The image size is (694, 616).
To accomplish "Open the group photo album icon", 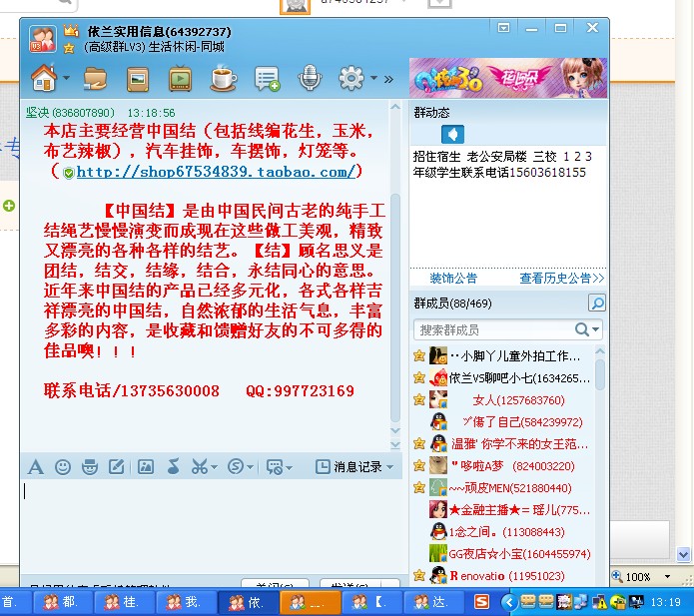I will click(x=137, y=78).
